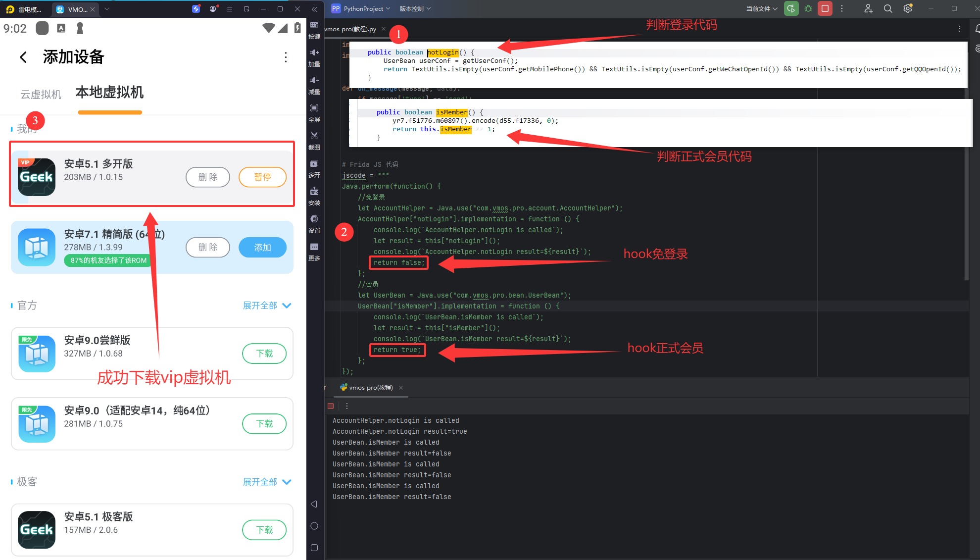Open the three-dot menu on 添加设备 screen

(286, 57)
